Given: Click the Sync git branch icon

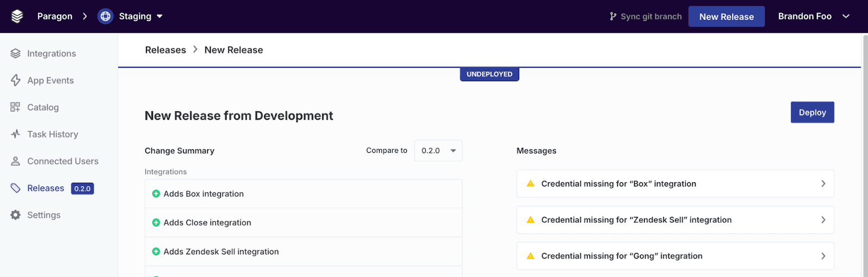Looking at the screenshot, I should (x=613, y=16).
